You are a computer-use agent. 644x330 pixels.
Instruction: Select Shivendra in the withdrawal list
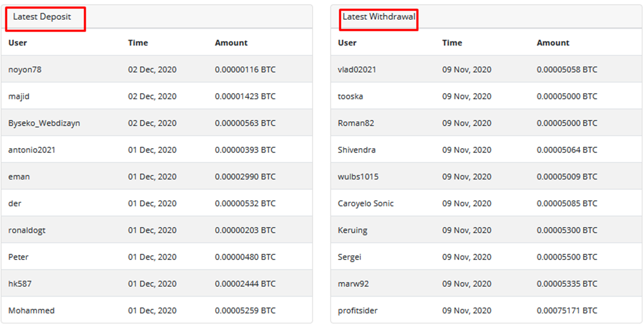tap(357, 150)
